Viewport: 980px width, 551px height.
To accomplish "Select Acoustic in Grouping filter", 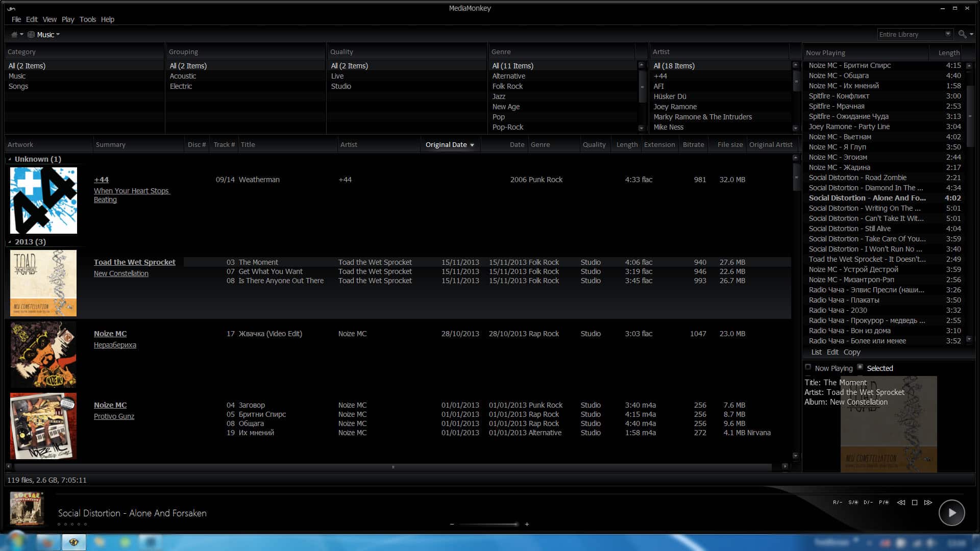I will click(183, 76).
